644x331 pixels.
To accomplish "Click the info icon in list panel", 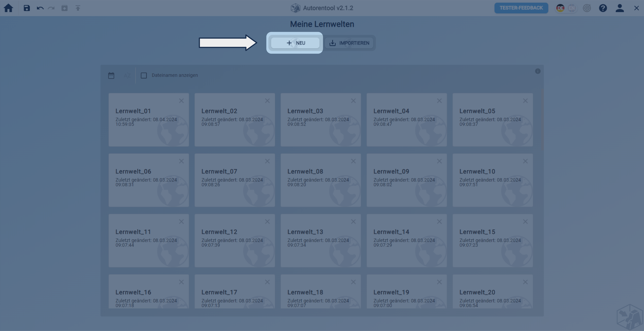I will tap(538, 71).
